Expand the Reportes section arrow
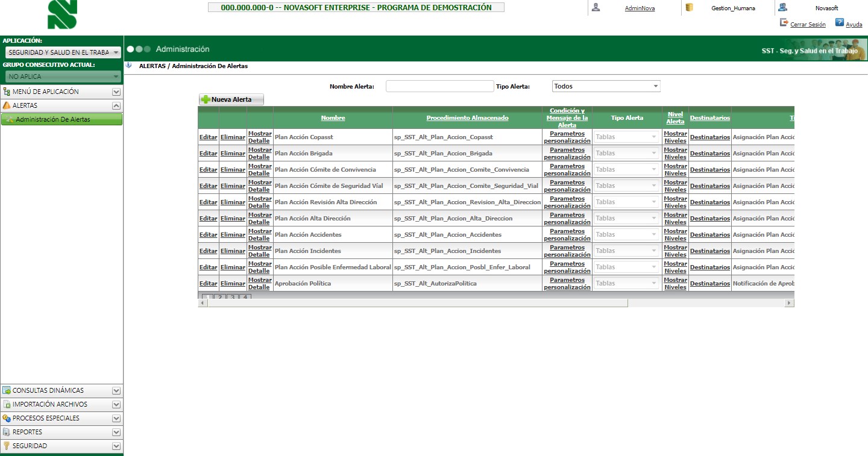 116,433
